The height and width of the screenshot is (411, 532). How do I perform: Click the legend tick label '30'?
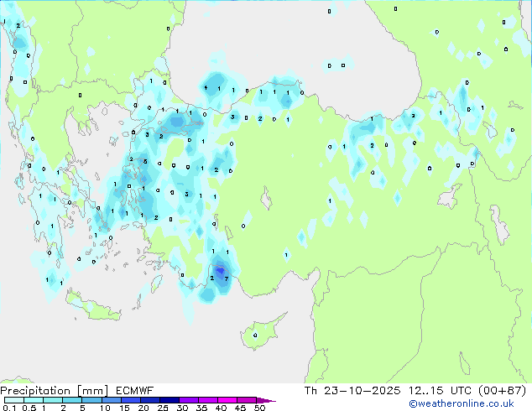(182, 408)
